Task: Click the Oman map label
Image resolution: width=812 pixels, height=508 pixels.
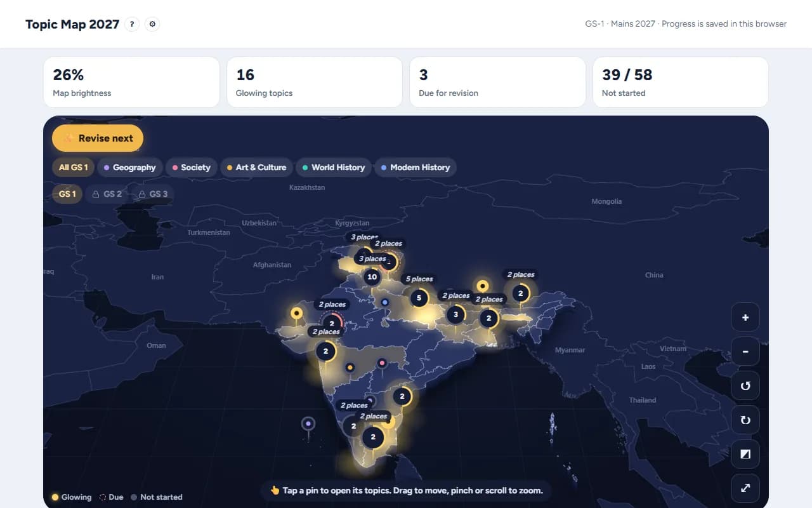Action: click(156, 345)
